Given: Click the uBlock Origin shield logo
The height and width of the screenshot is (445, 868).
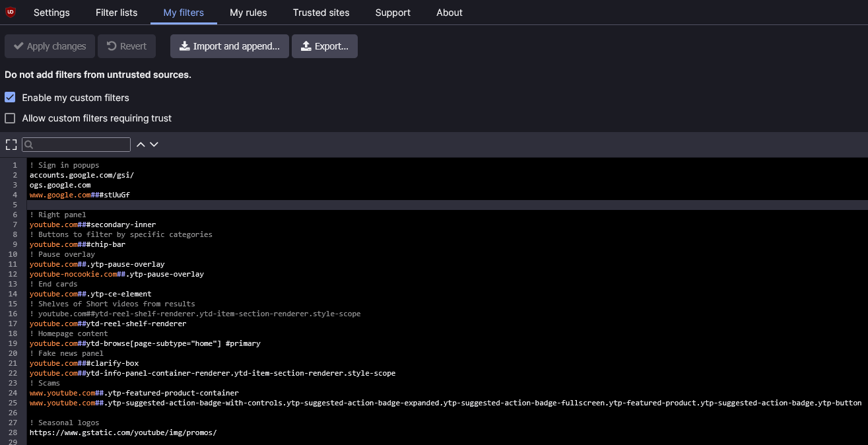Looking at the screenshot, I should (x=11, y=12).
